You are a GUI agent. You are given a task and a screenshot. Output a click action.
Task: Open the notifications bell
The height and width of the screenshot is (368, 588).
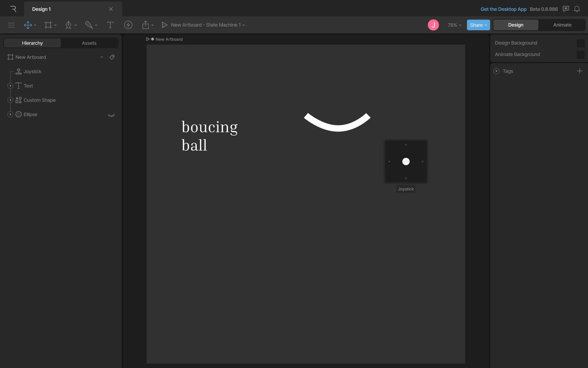pyautogui.click(x=577, y=9)
